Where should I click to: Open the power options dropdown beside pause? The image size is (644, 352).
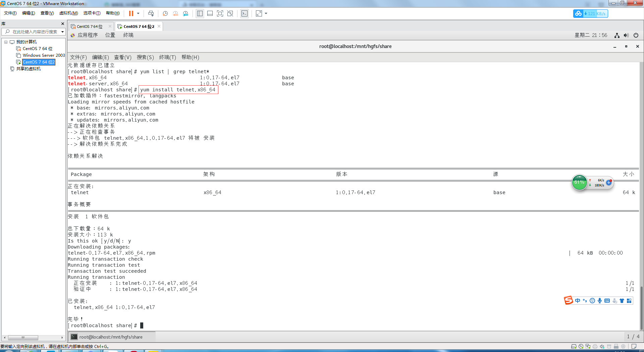tap(138, 13)
